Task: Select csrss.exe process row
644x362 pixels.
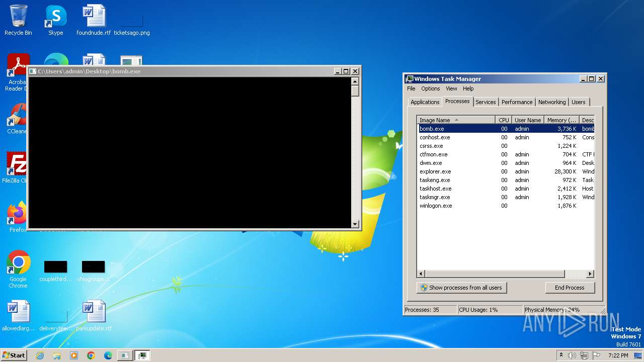Action: click(x=506, y=146)
